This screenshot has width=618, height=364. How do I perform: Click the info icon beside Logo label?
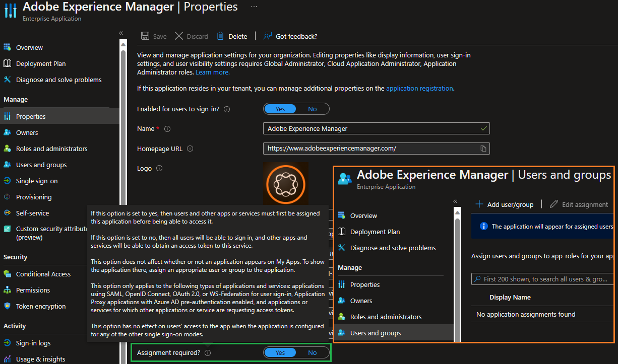(x=159, y=169)
